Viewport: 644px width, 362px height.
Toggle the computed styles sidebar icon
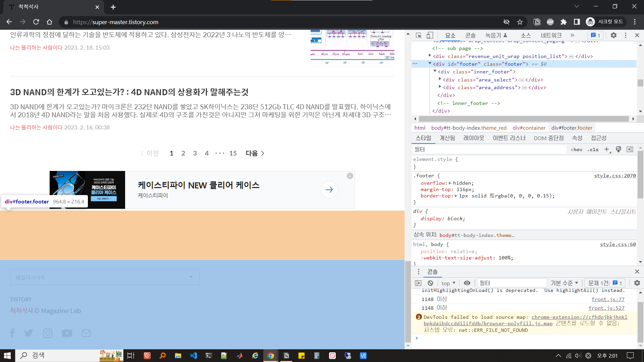(630, 149)
